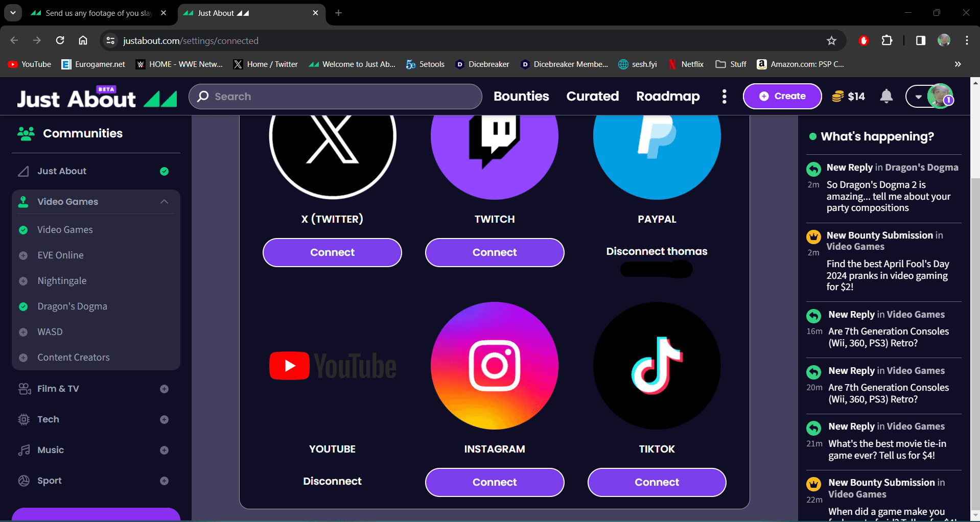The width and height of the screenshot is (980, 522).
Task: Toggle the Just About community joined checkmark
Action: click(164, 171)
